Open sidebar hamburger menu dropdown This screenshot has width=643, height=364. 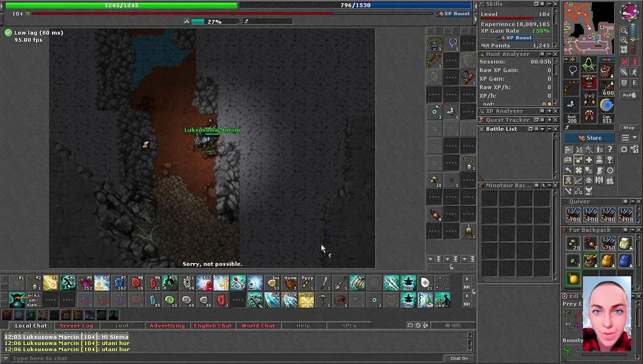(x=629, y=138)
